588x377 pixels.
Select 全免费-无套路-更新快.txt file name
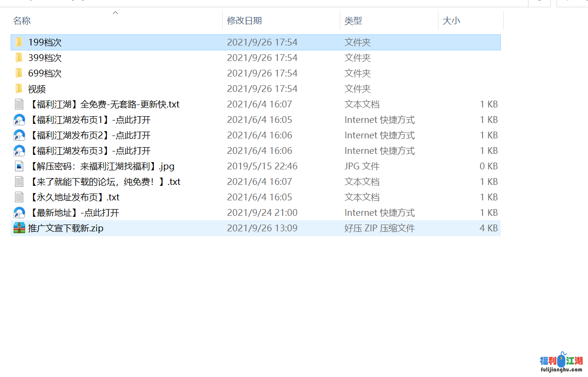[x=104, y=104]
